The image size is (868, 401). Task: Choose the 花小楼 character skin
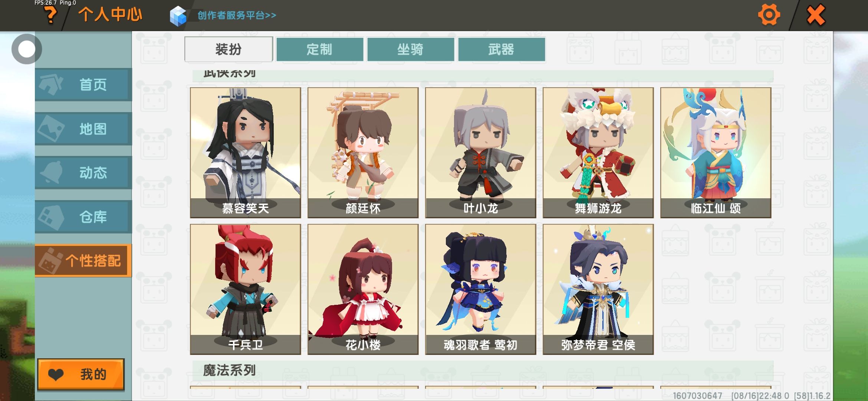(x=363, y=289)
